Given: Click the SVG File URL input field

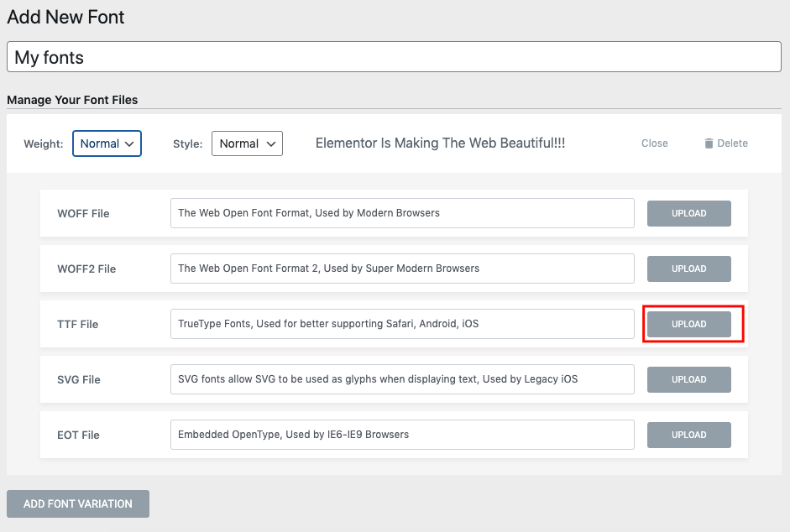Looking at the screenshot, I should pyautogui.click(x=402, y=379).
